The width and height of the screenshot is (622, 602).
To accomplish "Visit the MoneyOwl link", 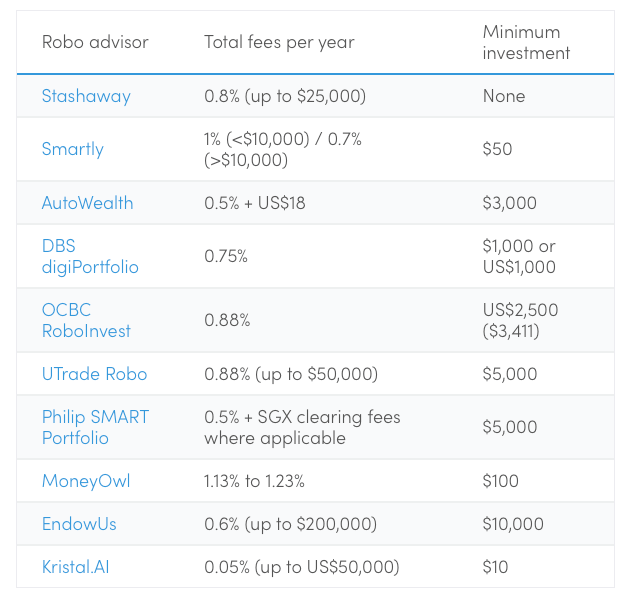I will [x=86, y=481].
